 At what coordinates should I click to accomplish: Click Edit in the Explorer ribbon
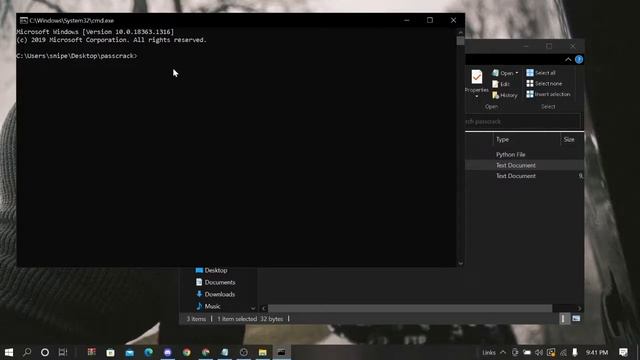click(x=501, y=84)
